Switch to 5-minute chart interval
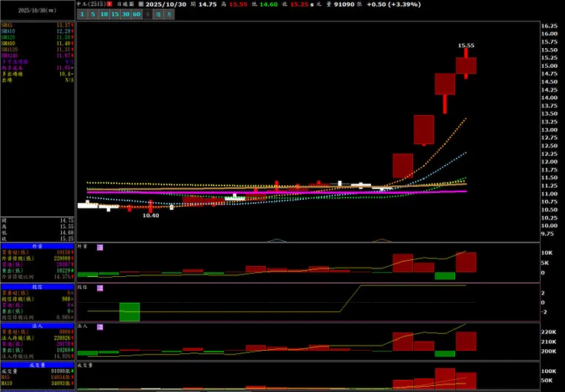 93,14
